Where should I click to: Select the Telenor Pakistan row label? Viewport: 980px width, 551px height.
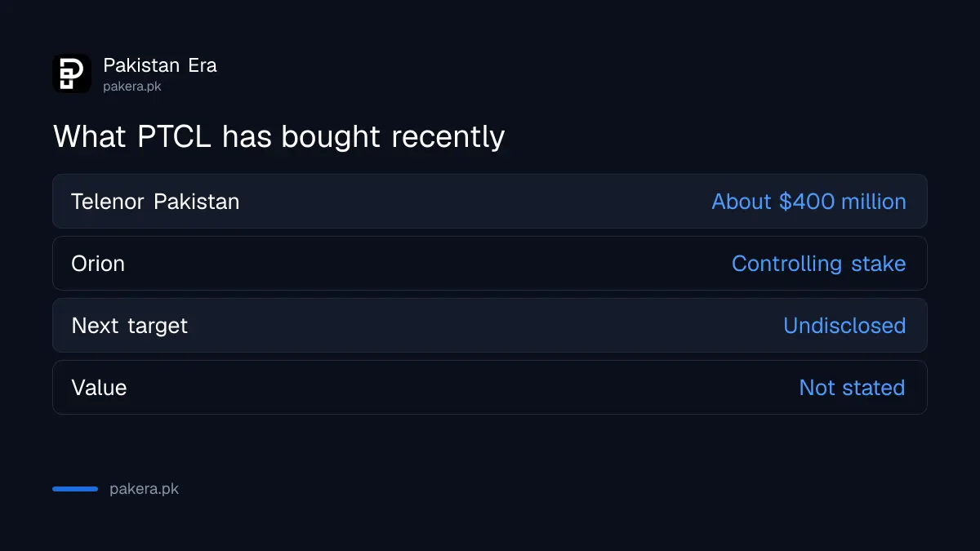coord(155,202)
